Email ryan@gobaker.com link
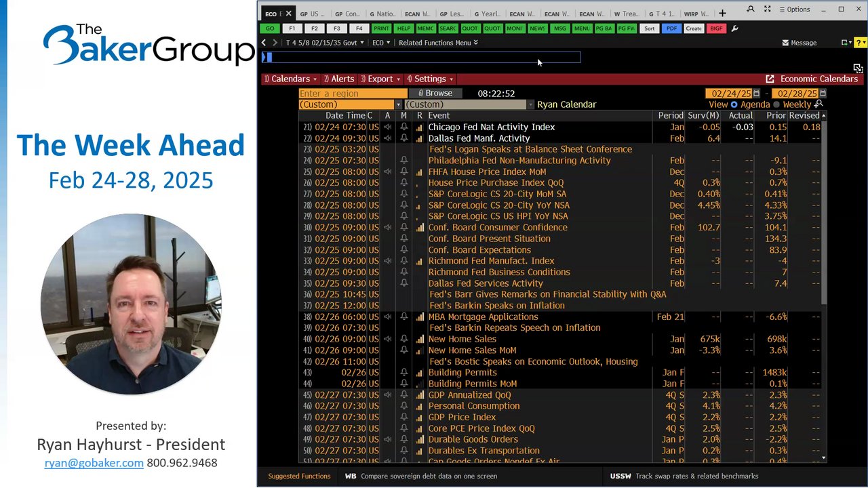This screenshot has width=868, height=488. click(x=94, y=463)
